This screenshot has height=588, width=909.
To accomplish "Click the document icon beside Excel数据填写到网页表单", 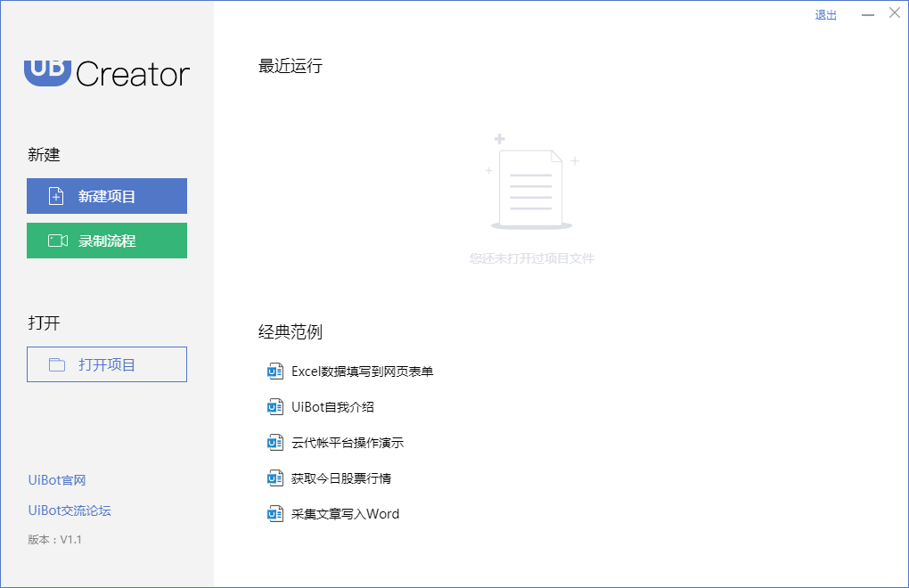I will coord(275,371).
